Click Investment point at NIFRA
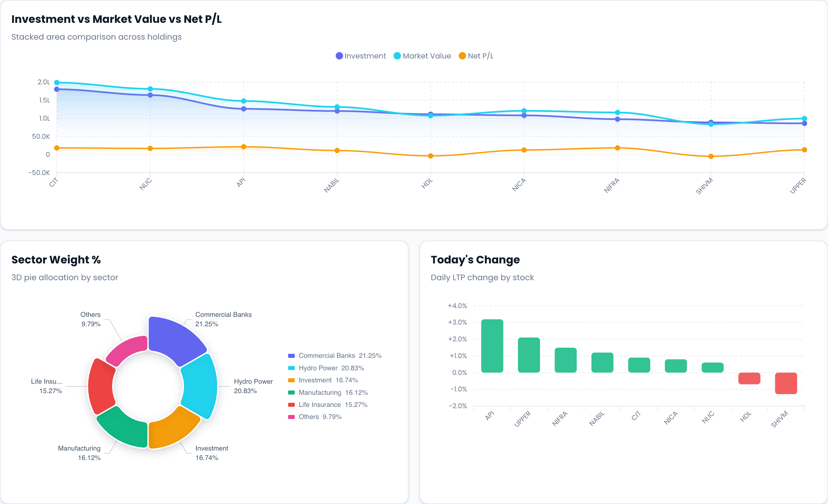 pyautogui.click(x=617, y=119)
